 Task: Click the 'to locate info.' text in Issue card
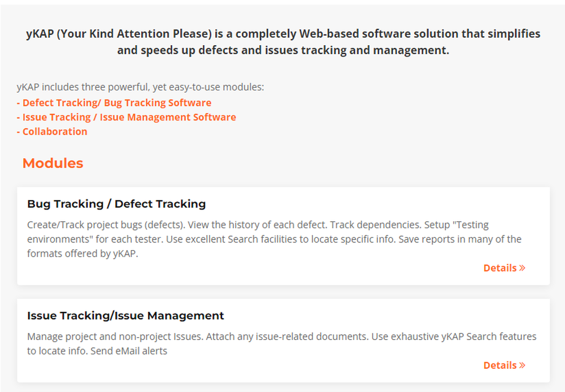coord(57,351)
